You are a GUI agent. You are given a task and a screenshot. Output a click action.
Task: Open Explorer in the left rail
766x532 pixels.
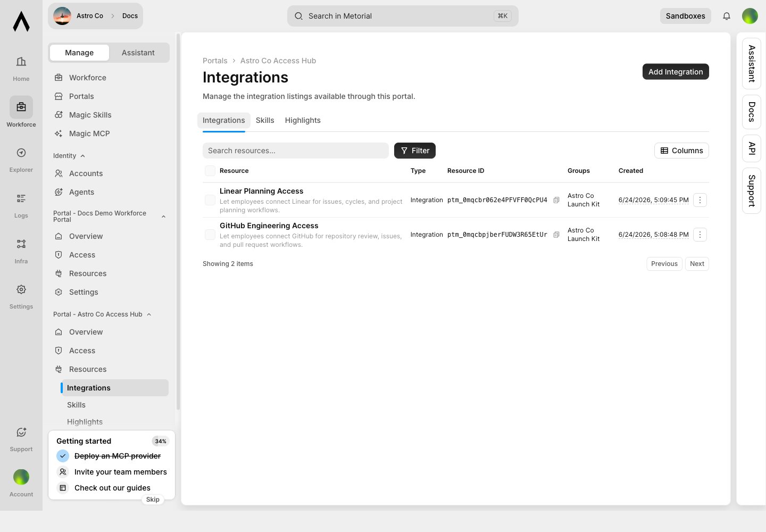21,160
